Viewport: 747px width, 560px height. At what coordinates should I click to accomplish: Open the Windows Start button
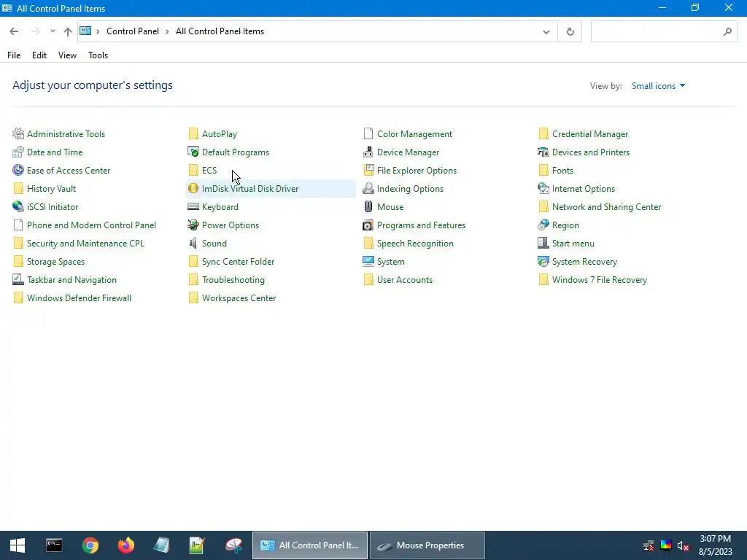pos(18,545)
